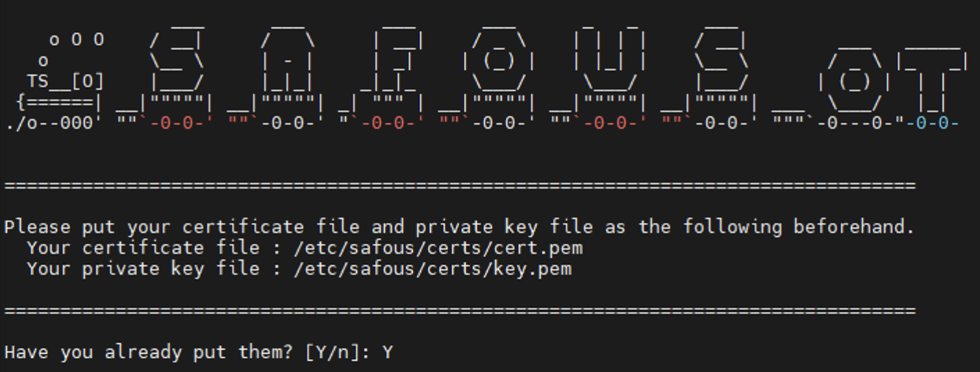Screen dimensions: 980x372
Task: Click the ASCII-art letter T in the banner
Action: pyautogui.click(x=931, y=77)
